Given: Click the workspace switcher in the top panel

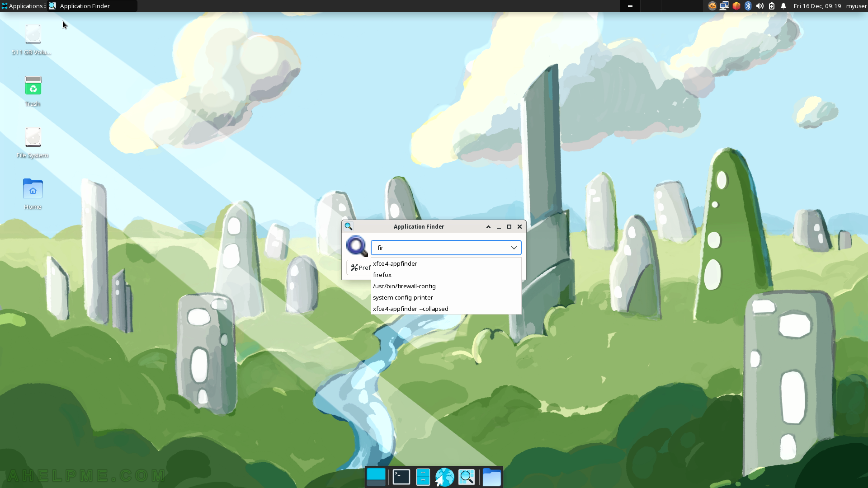Looking at the screenshot, I should tap(660, 6).
